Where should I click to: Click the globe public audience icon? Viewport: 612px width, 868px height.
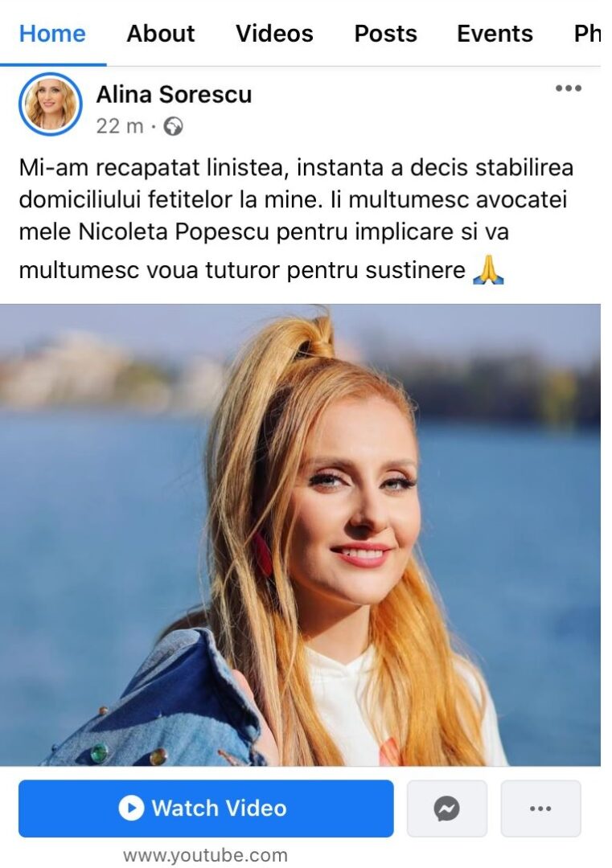174,127
